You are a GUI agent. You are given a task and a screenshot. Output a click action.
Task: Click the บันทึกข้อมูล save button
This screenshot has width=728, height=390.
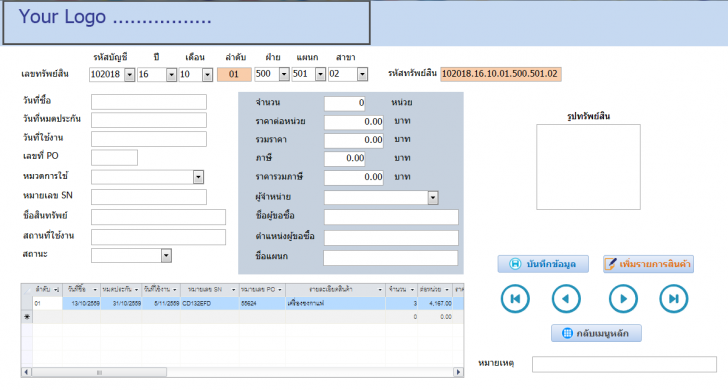543,264
